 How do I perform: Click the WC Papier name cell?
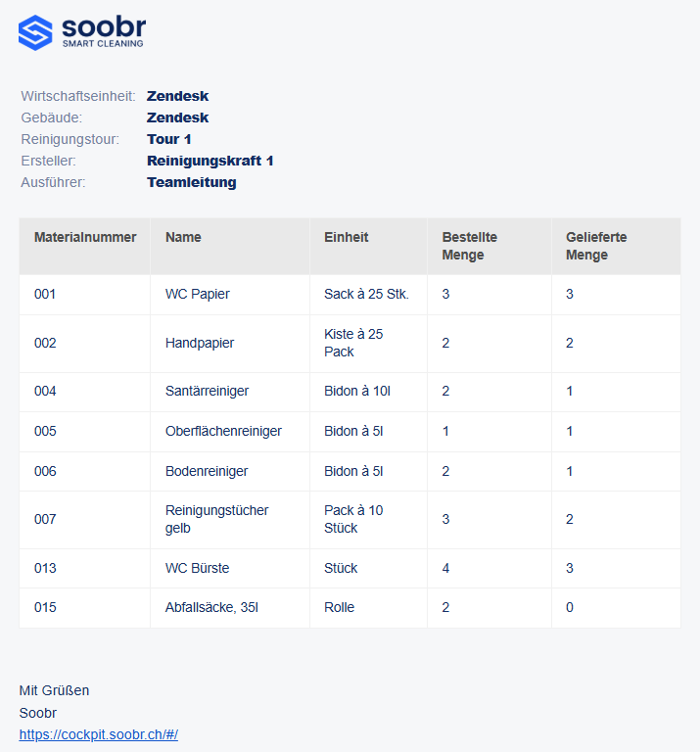click(198, 294)
